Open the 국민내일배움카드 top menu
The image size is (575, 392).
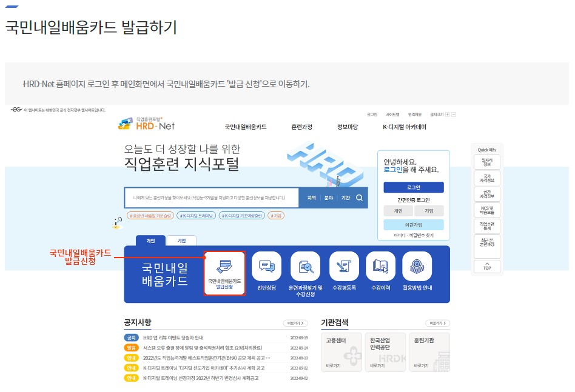246,127
